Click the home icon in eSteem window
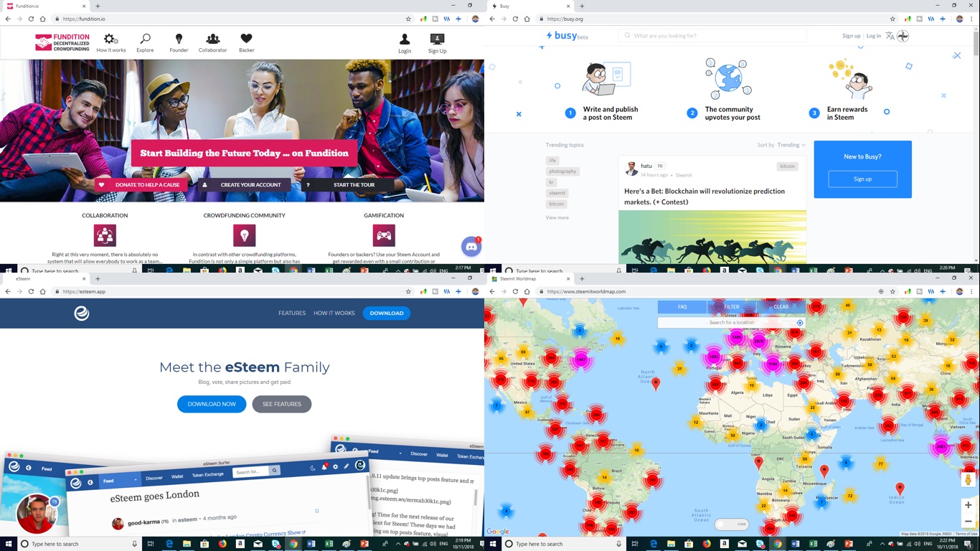The height and width of the screenshot is (551, 980). (x=43, y=292)
